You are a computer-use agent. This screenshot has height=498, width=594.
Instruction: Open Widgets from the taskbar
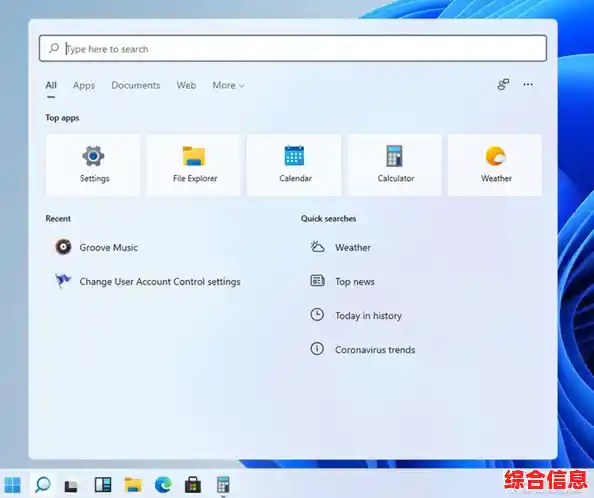tap(103, 484)
